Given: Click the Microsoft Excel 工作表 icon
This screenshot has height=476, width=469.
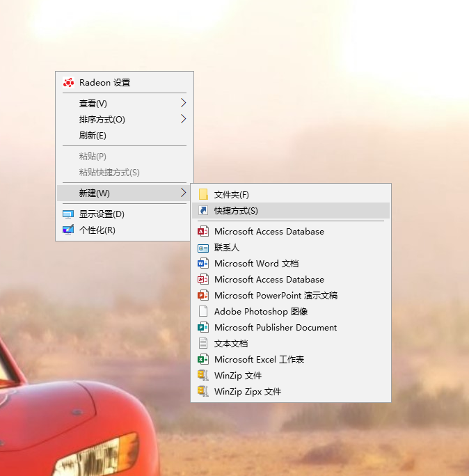Looking at the screenshot, I should (203, 359).
